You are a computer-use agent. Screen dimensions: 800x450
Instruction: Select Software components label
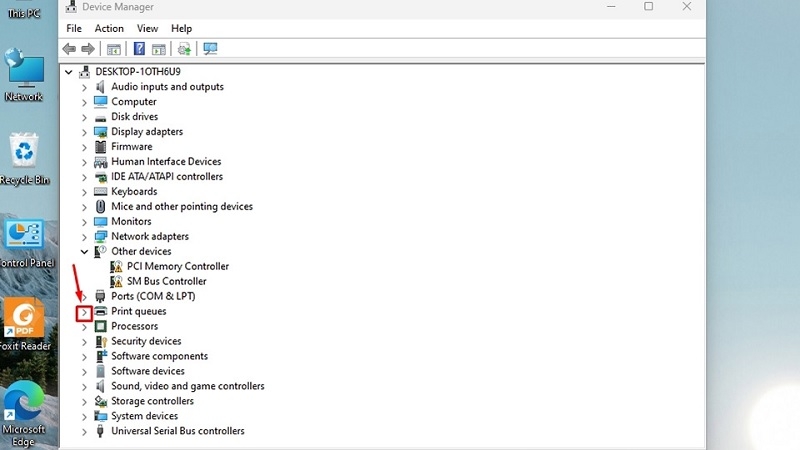point(160,356)
